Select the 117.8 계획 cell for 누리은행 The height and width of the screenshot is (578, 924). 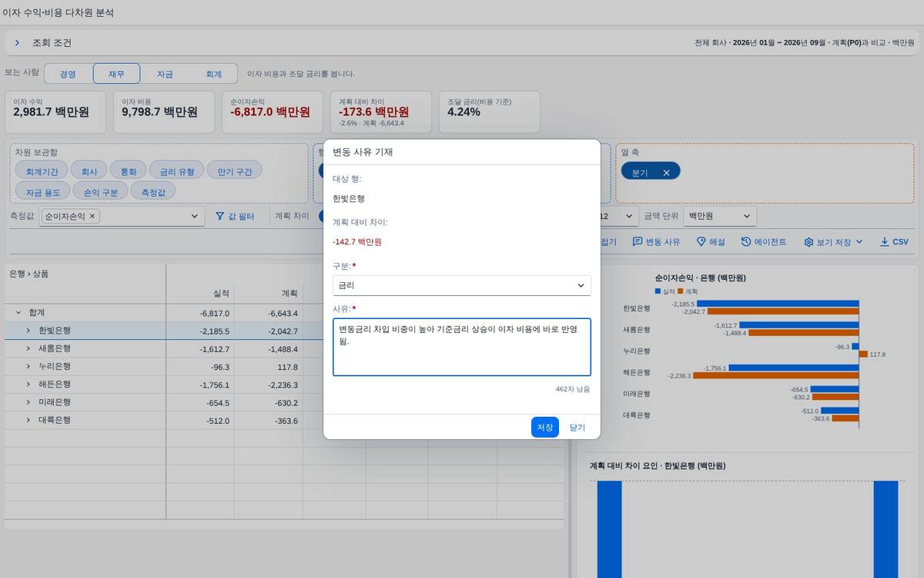coord(269,367)
